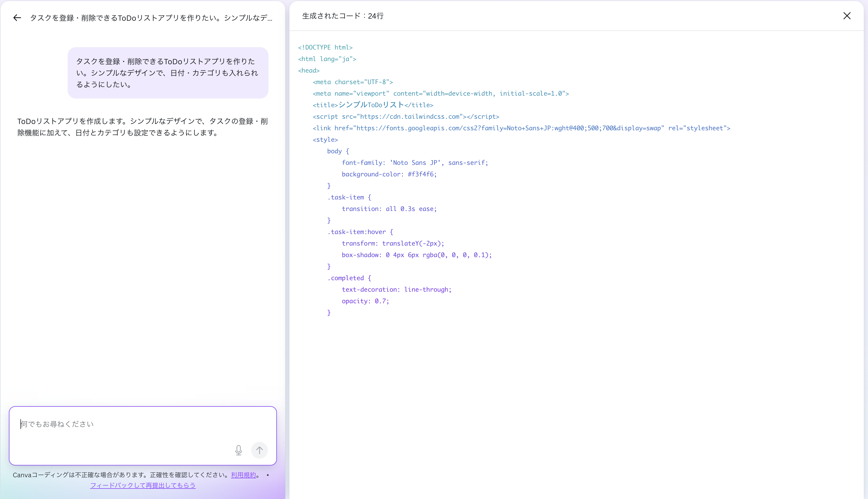
Task: Open フィードバックして再提出してもらう link
Action: point(143,485)
